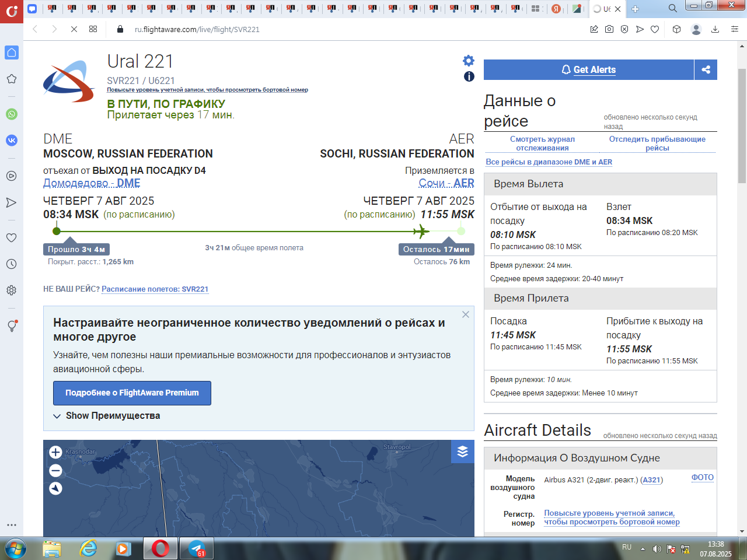The height and width of the screenshot is (560, 747).
Task: Click the green departure dot on progress line
Action: (57, 232)
